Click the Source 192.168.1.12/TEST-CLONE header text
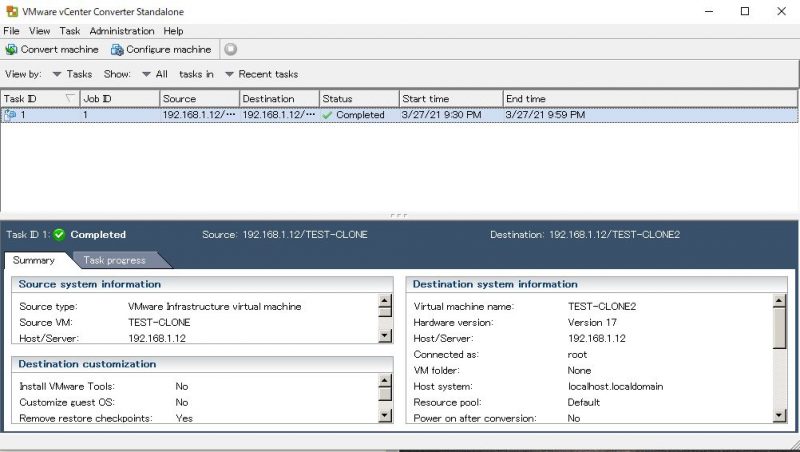The width and height of the screenshot is (800, 452). pos(285,235)
